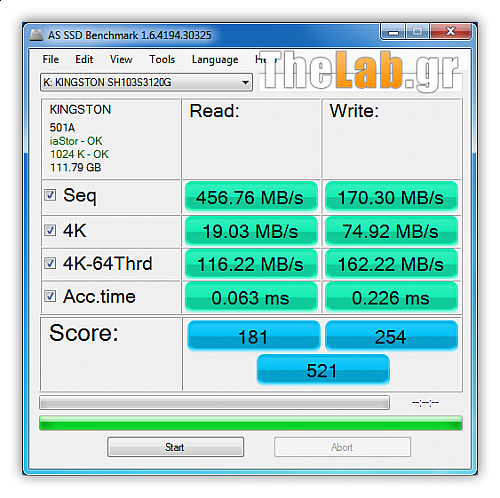The height and width of the screenshot is (498, 500).
Task: Open the drive selection dropdown arrow
Action: [245, 82]
